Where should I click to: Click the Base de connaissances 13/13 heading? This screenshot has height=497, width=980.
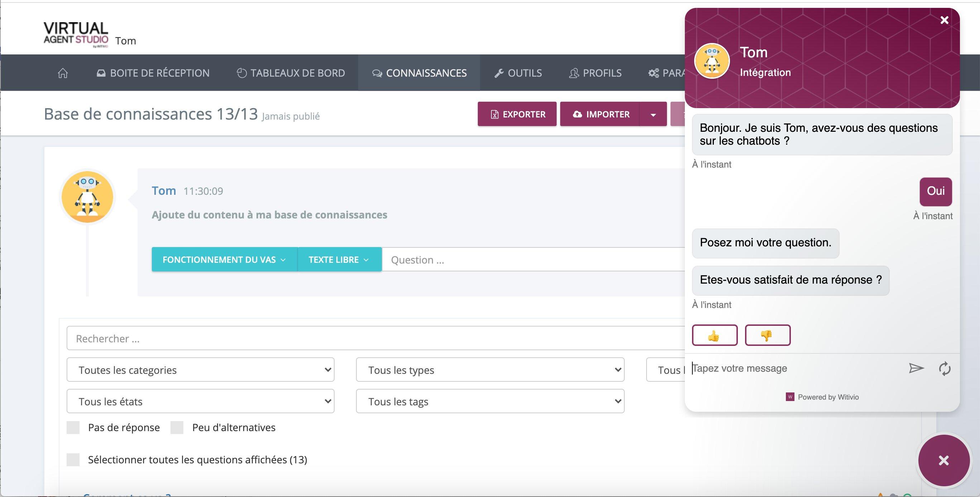(151, 114)
